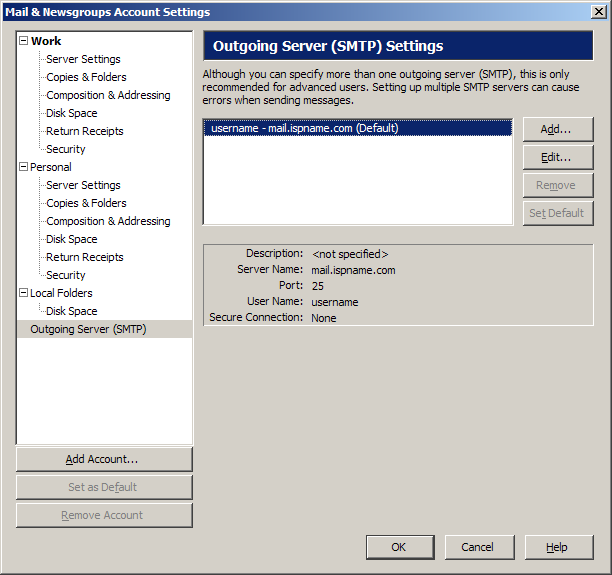Select Return Receipts under Work account

click(85, 131)
